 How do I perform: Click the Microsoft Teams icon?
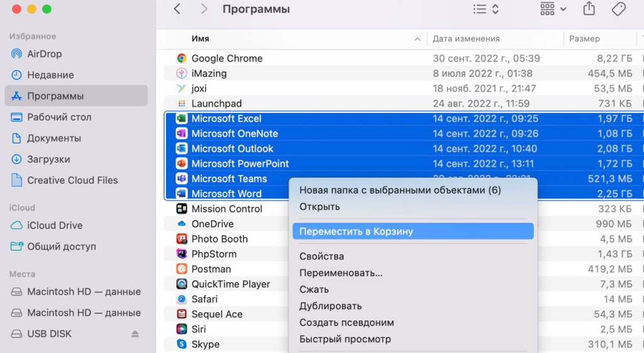click(182, 179)
